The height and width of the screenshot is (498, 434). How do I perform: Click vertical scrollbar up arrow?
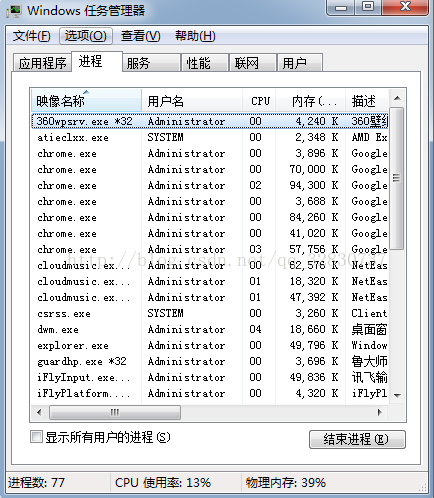click(397, 98)
